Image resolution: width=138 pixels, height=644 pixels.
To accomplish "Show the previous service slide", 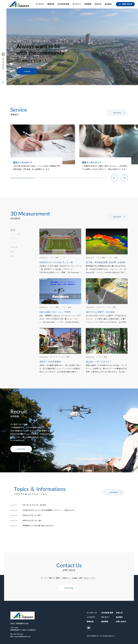I will [x=114, y=178].
